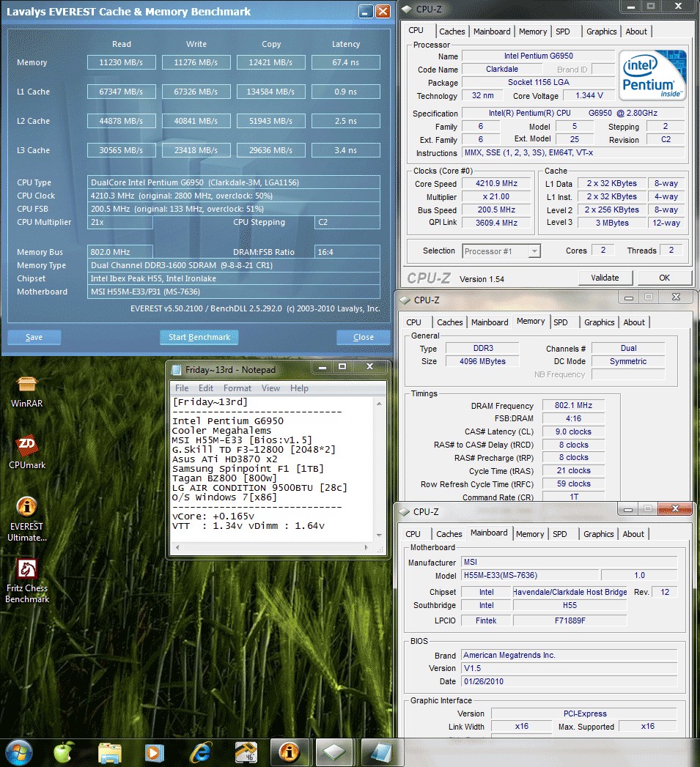Viewport: 700px width, 767px height.
Task: Switch to CPU-Z via its taskbar icon
Action: click(334, 752)
